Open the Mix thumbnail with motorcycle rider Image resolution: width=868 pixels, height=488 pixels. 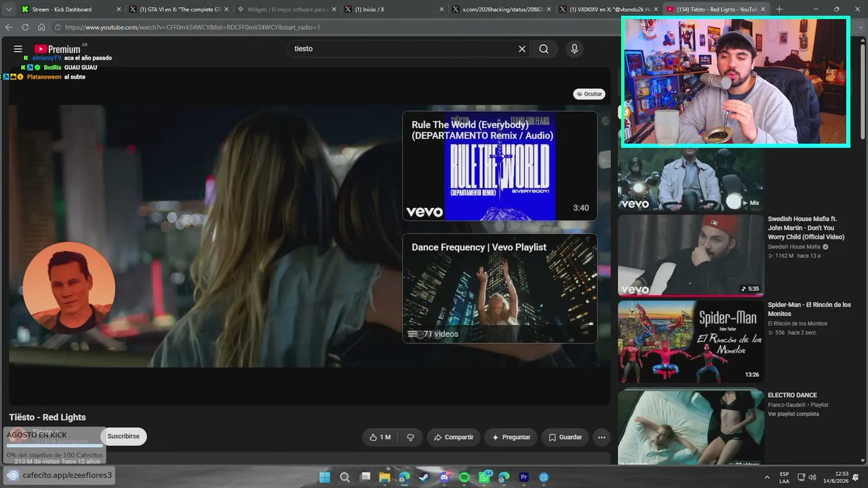coord(690,180)
